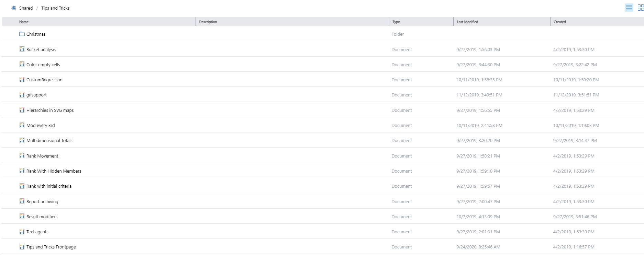Viewport: 644px width, 256px height.
Task: Select Last Modified 9/27/2019, 1:56:03 PM cell
Action: (478, 49)
